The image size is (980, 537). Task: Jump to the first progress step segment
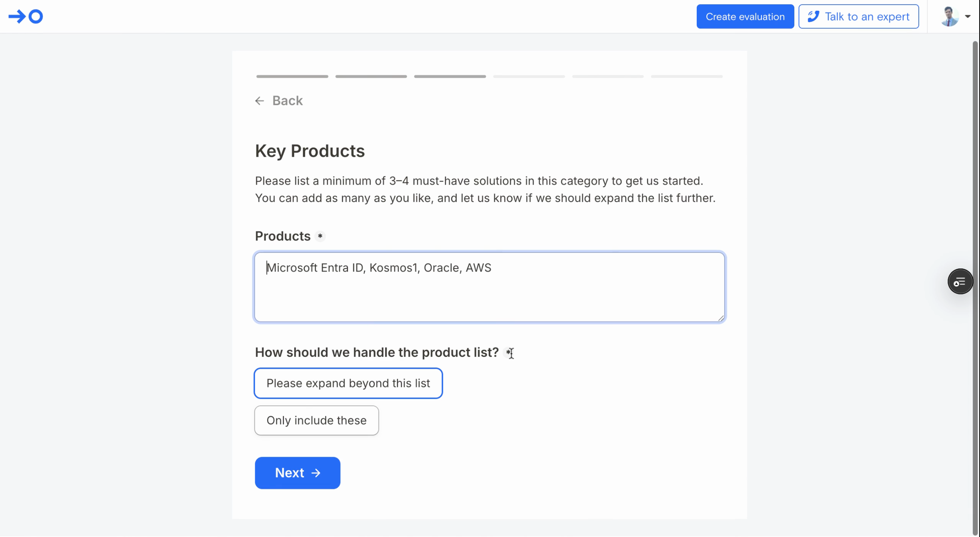292,77
